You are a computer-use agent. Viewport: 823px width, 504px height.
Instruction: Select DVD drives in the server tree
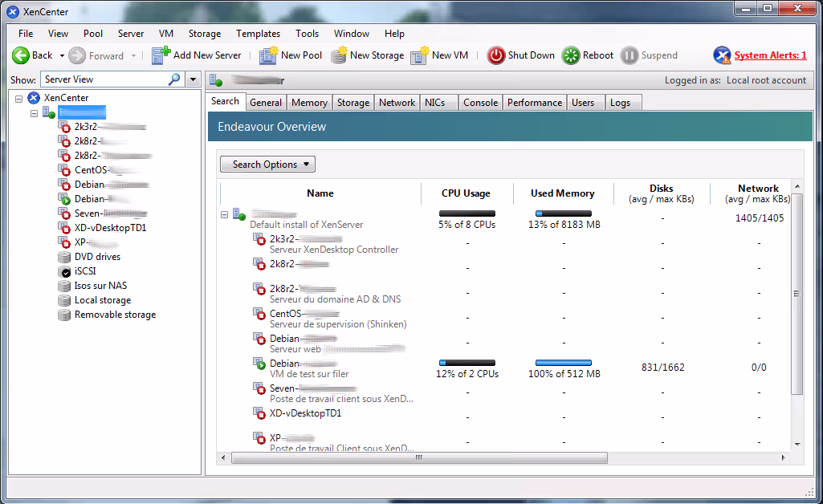click(97, 257)
